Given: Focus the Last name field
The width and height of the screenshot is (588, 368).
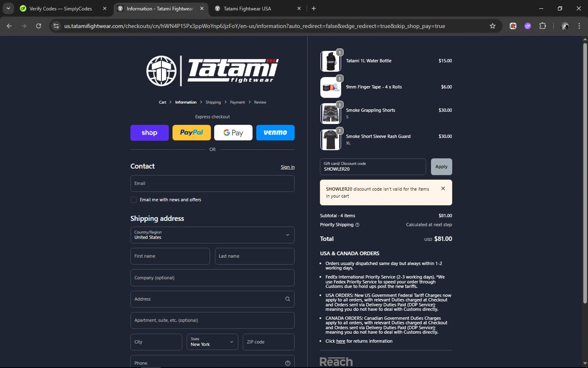Looking at the screenshot, I should [x=254, y=256].
